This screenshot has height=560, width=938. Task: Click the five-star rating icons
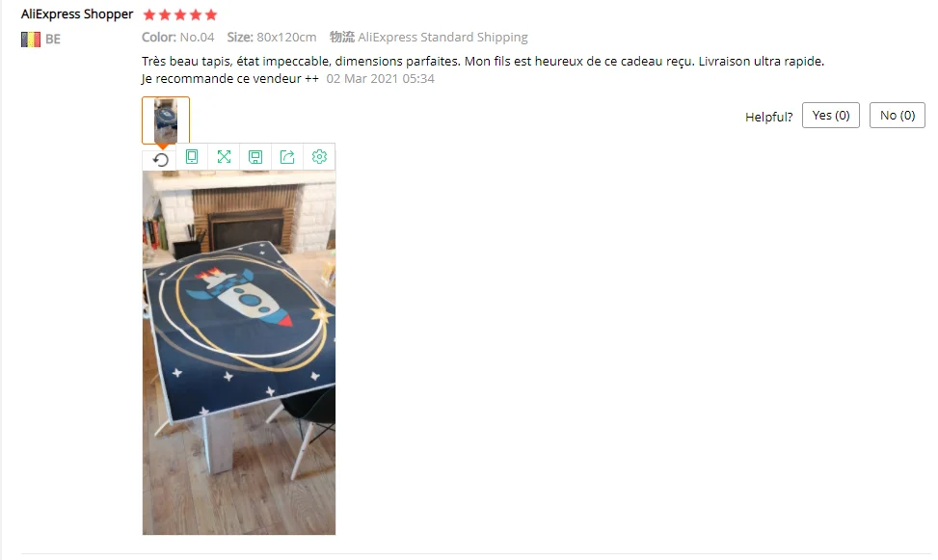180,14
